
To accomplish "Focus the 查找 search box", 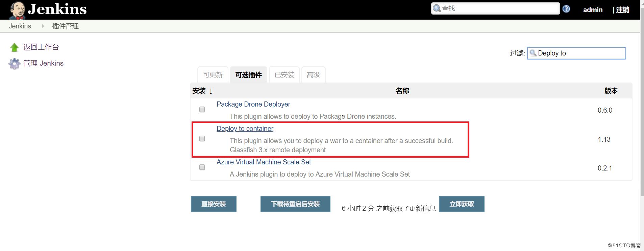I will click(495, 8).
